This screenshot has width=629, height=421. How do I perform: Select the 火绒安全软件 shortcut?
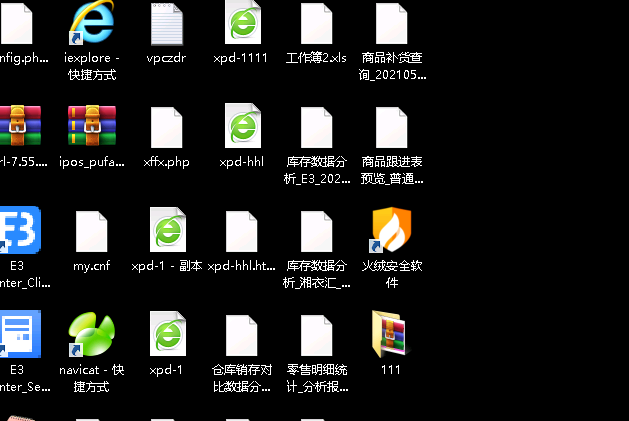[x=391, y=231]
